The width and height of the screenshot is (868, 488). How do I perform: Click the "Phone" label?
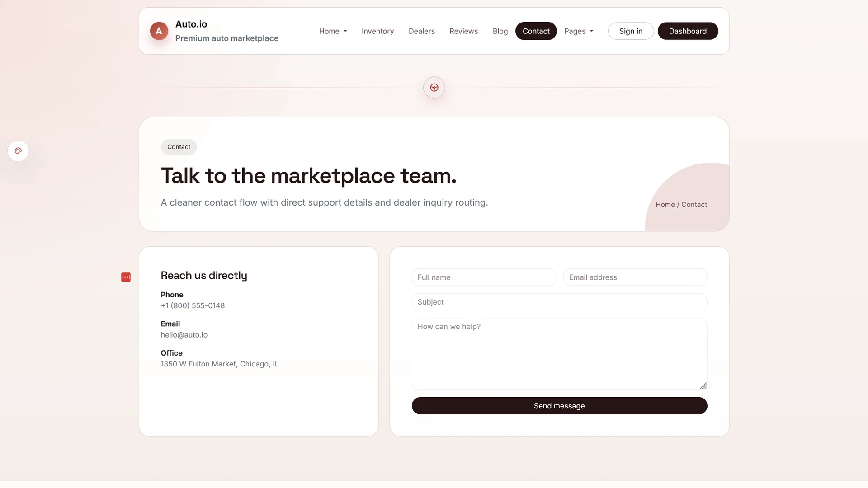click(x=172, y=295)
